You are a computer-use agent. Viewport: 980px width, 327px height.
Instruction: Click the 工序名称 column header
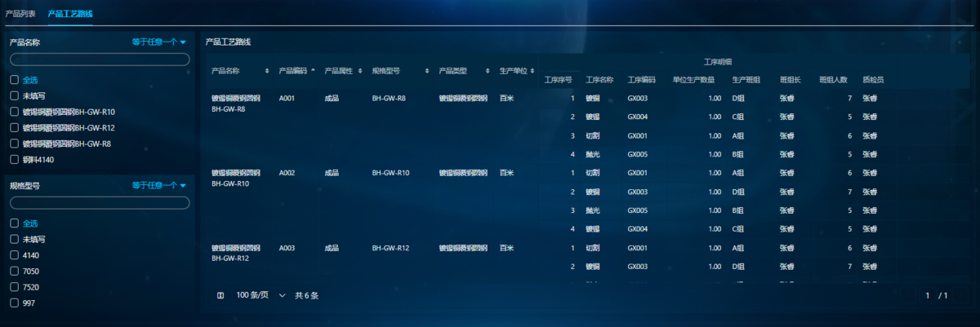click(599, 80)
